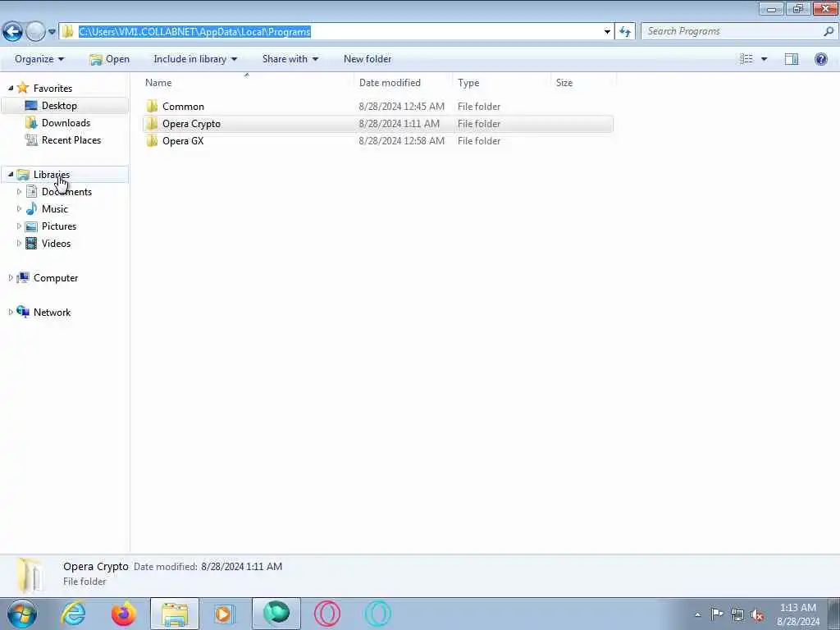This screenshot has height=630, width=840.
Task: Click the muted volume tray icon
Action: click(x=757, y=614)
